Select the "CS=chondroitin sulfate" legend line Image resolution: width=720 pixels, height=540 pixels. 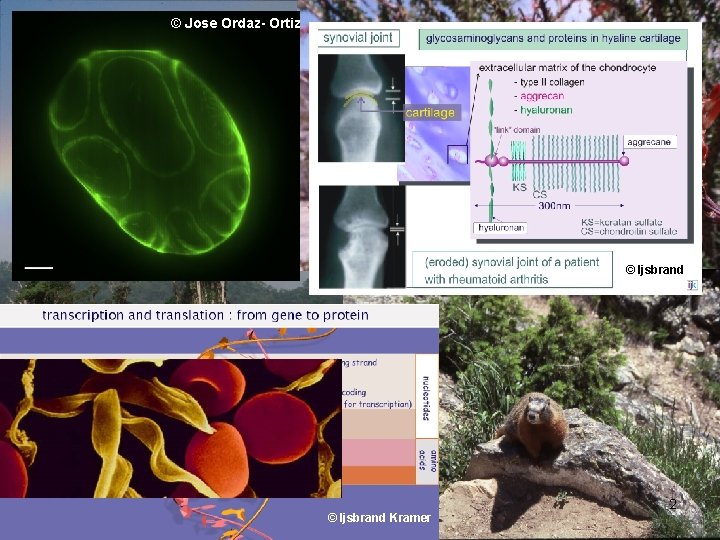pos(629,231)
